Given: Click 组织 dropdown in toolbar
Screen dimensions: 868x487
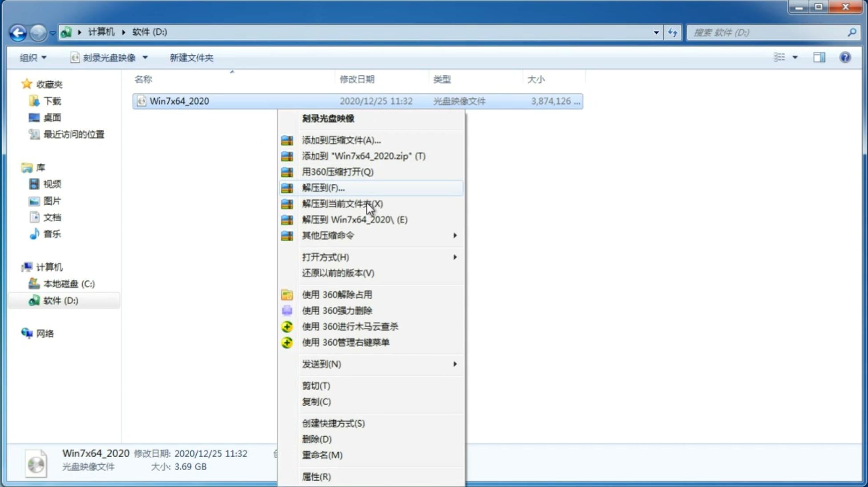Looking at the screenshot, I should click(33, 57).
